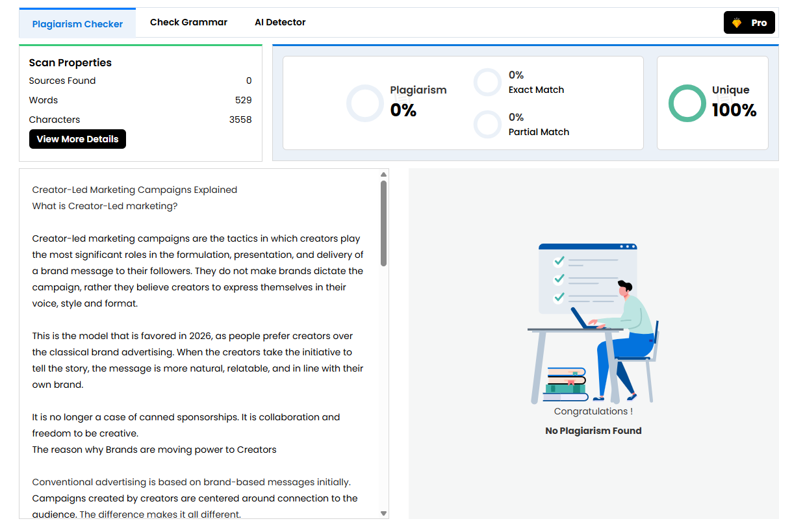Click the stack of books illustration
The width and height of the screenshot is (792, 532).
[566, 385]
